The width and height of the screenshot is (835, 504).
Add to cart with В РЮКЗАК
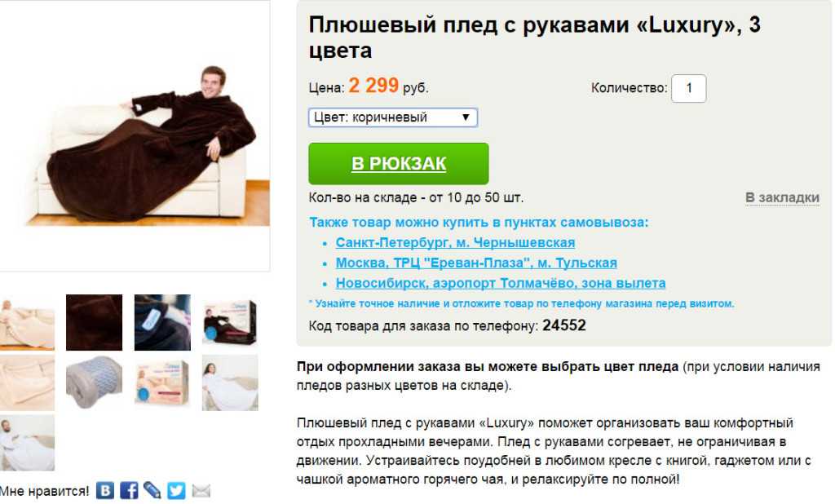[398, 164]
